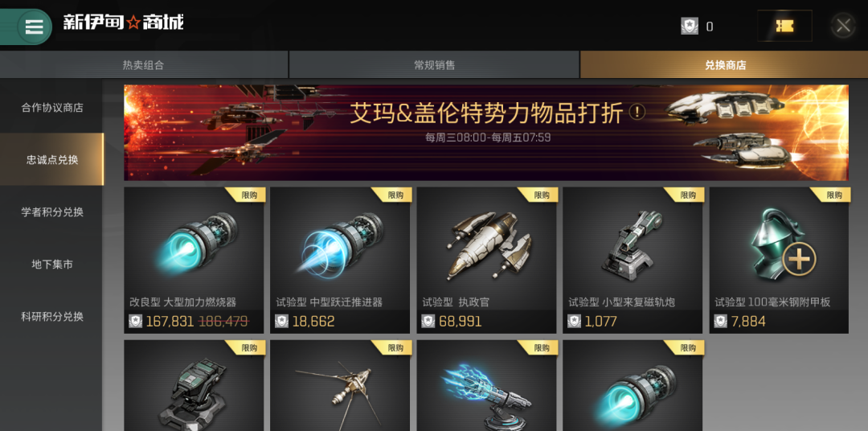Select the 试验型 执政官 ship icon
The height and width of the screenshot is (431, 868).
click(x=486, y=245)
